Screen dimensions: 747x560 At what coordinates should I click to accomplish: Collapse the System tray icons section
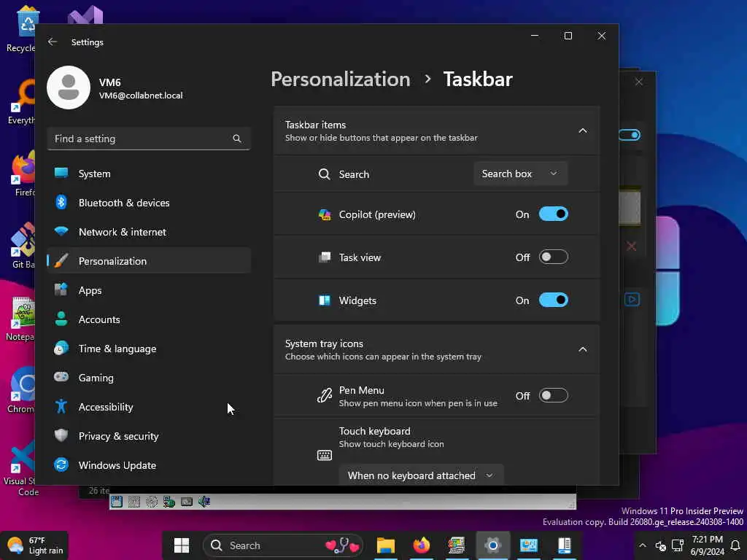tap(583, 349)
